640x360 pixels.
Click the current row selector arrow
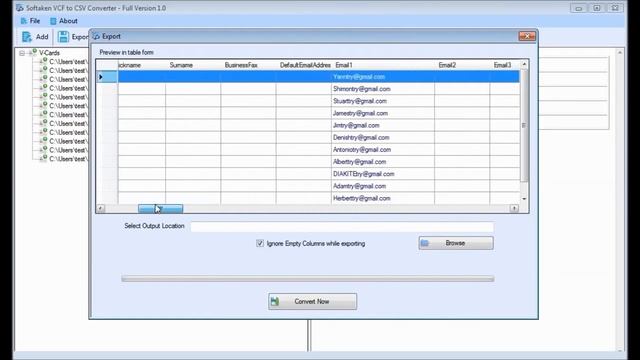pos(101,77)
